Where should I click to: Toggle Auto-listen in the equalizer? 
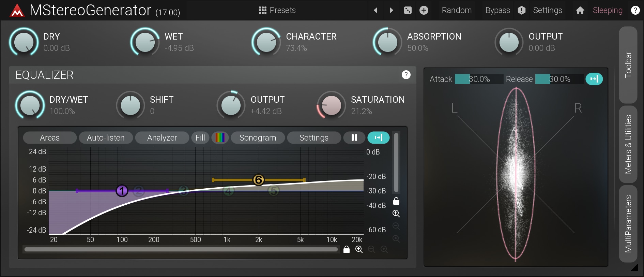pyautogui.click(x=106, y=138)
